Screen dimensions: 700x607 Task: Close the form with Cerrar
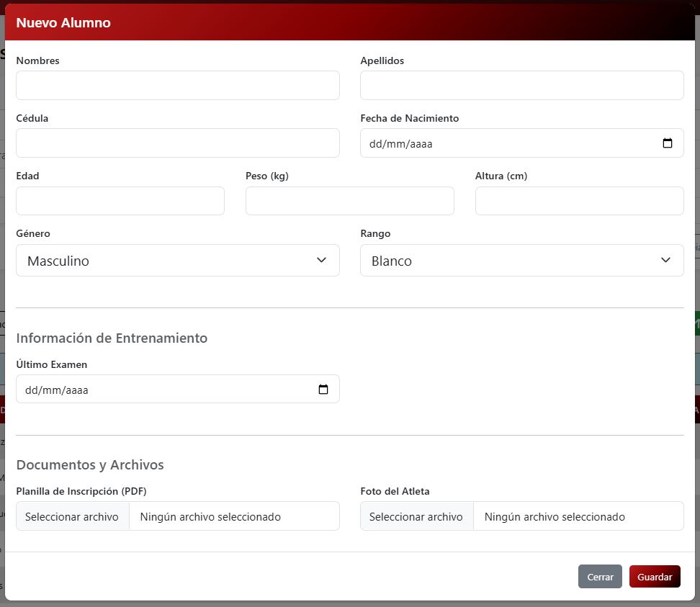tap(599, 577)
